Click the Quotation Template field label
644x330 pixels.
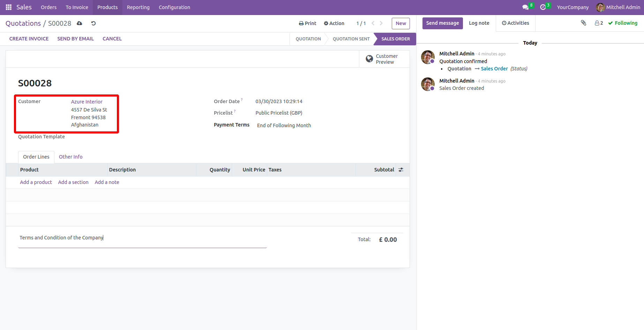(x=42, y=137)
